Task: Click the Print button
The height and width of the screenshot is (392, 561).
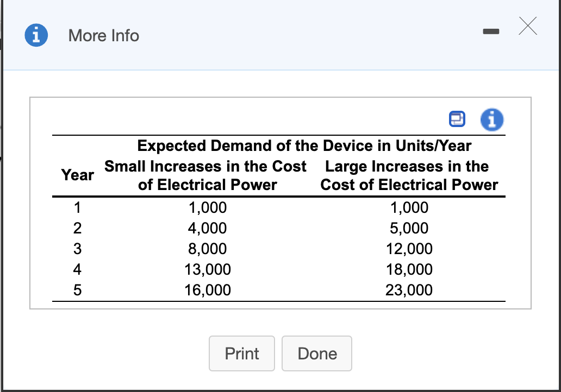Action: (242, 353)
